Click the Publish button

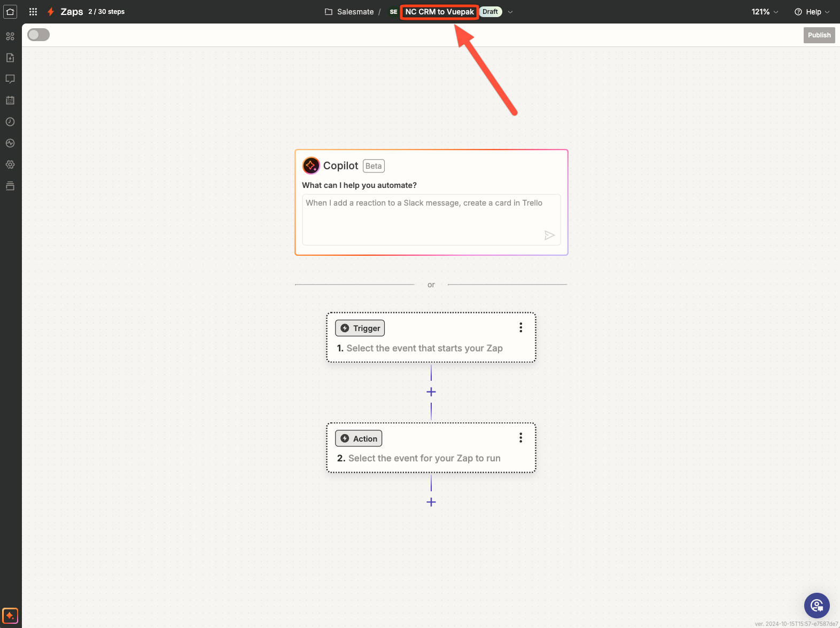point(819,35)
